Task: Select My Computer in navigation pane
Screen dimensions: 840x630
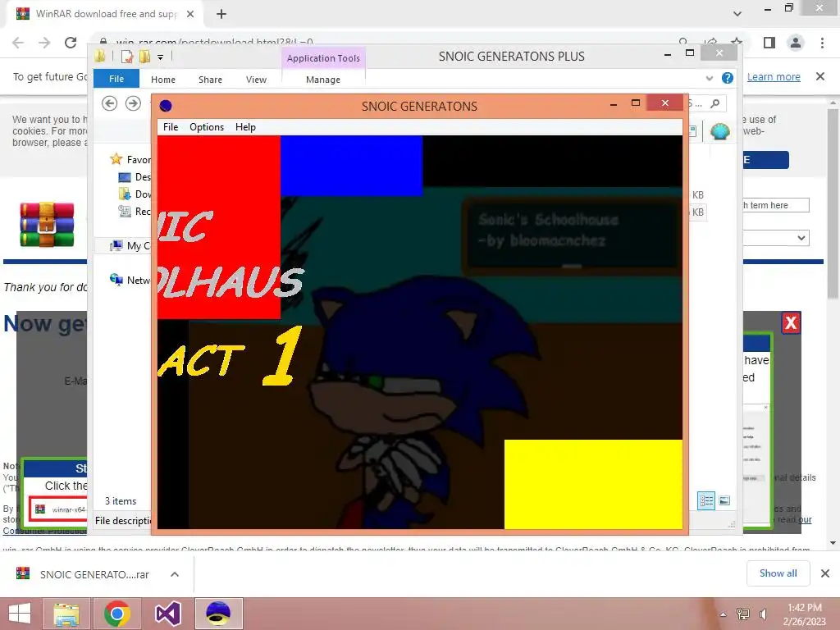Action: coord(130,245)
